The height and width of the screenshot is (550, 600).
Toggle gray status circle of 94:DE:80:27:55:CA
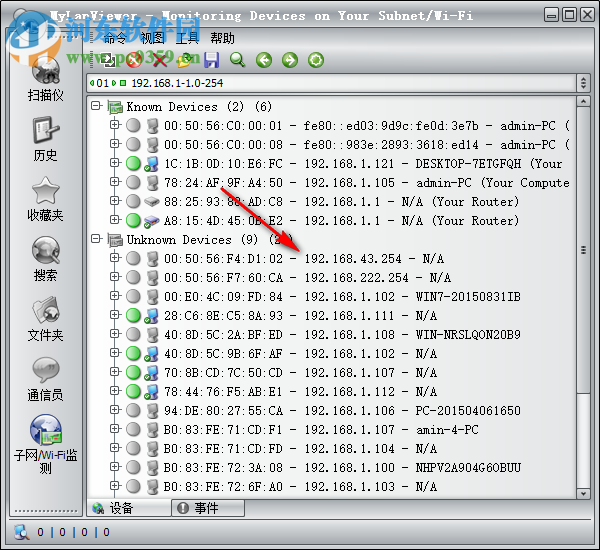click(x=133, y=410)
